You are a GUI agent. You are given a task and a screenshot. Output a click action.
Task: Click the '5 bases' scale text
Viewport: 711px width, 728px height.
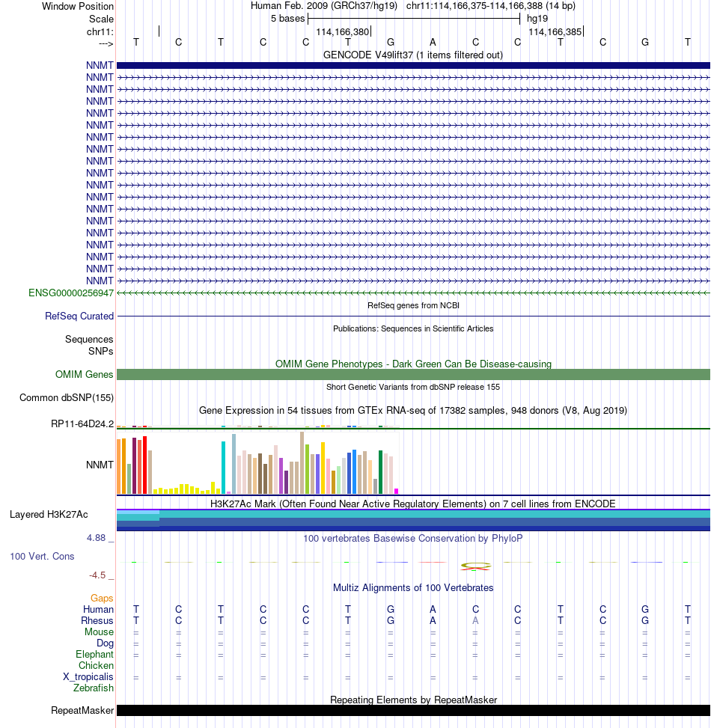click(287, 19)
